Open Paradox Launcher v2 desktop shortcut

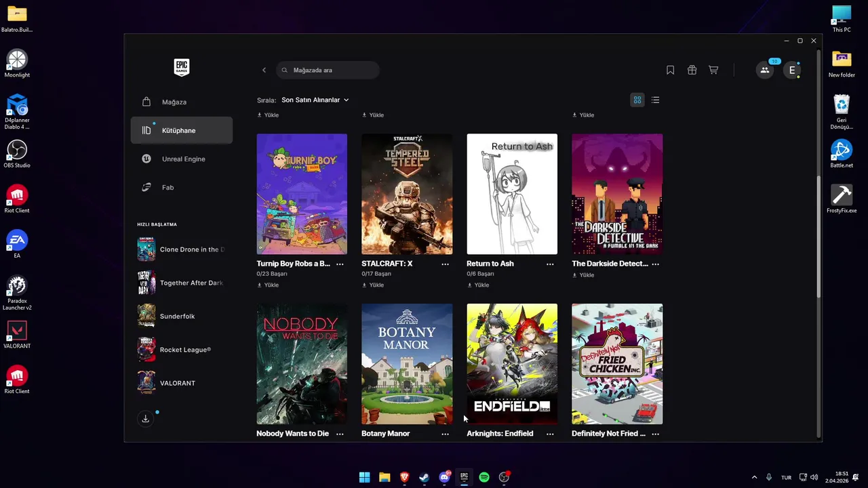17,293
